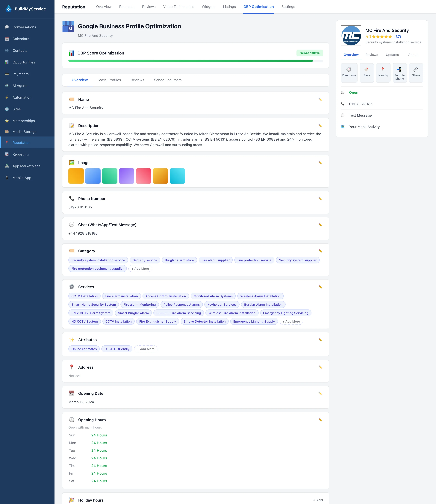Open App Marketplace in the sidebar
Image resolution: width=436 pixels, height=504 pixels.
(27, 166)
